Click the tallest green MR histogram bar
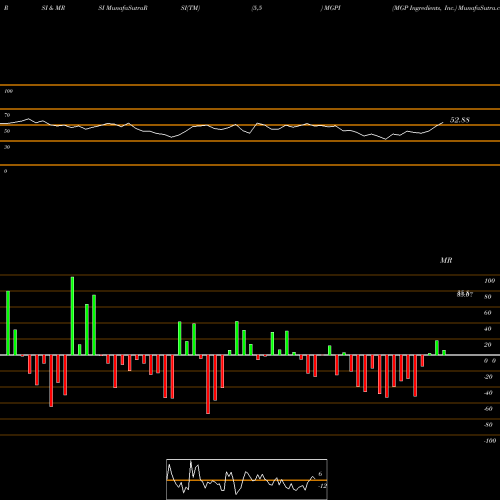 [72, 316]
